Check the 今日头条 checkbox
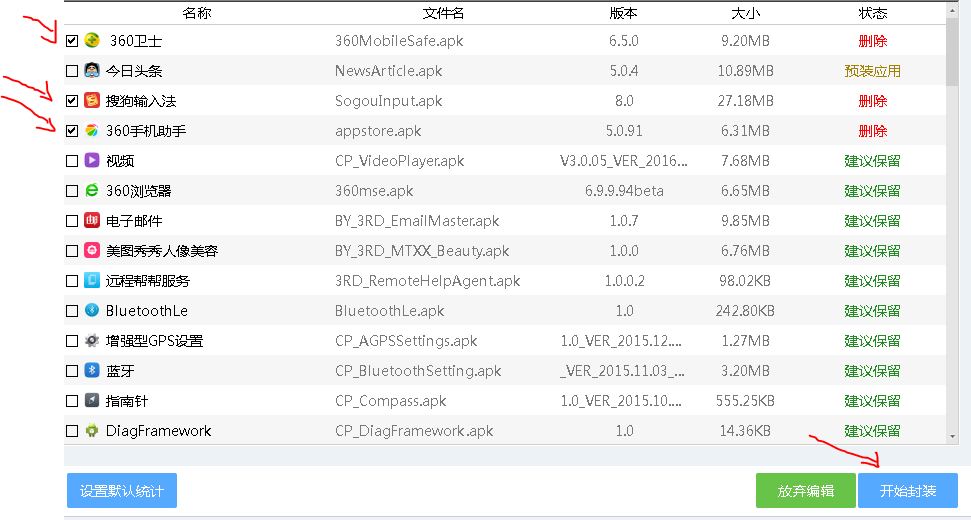The image size is (971, 520). coord(72,71)
